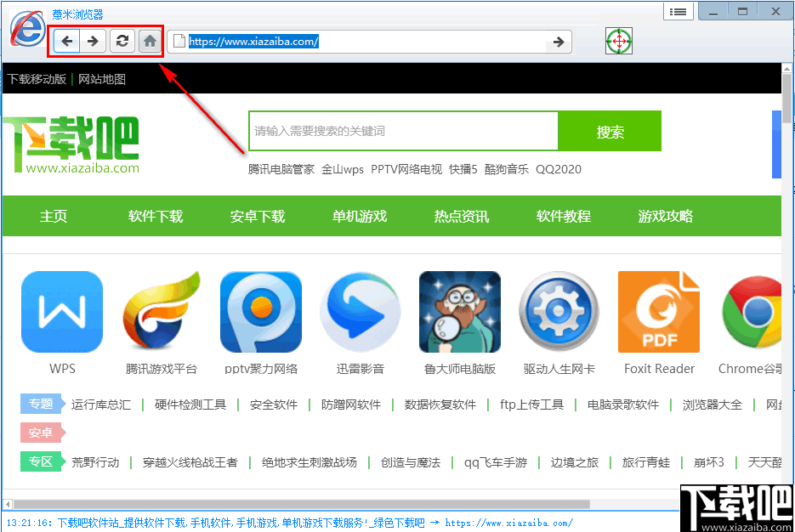Open the 安卓下载 navigation tab

[258, 217]
